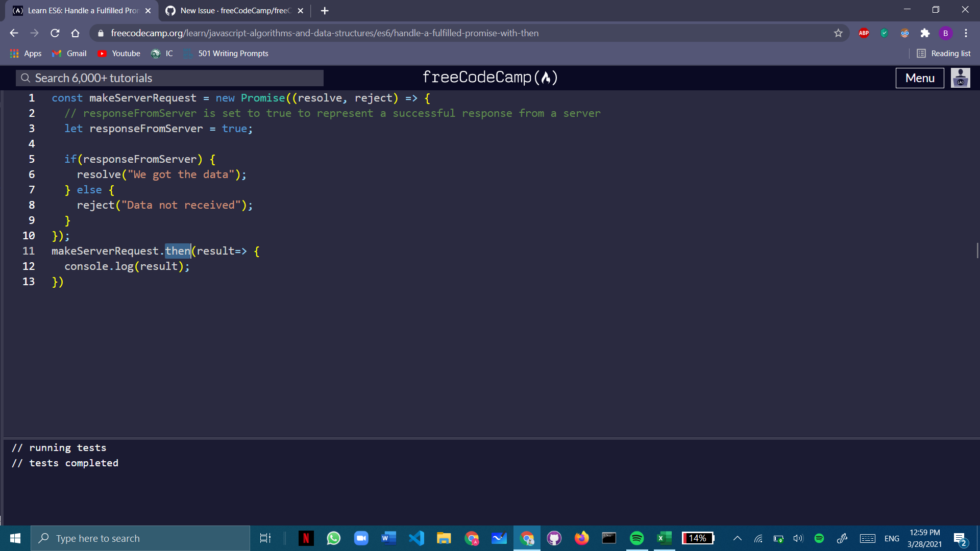
Task: Open GitHub Desktop from the taskbar
Action: click(554, 538)
